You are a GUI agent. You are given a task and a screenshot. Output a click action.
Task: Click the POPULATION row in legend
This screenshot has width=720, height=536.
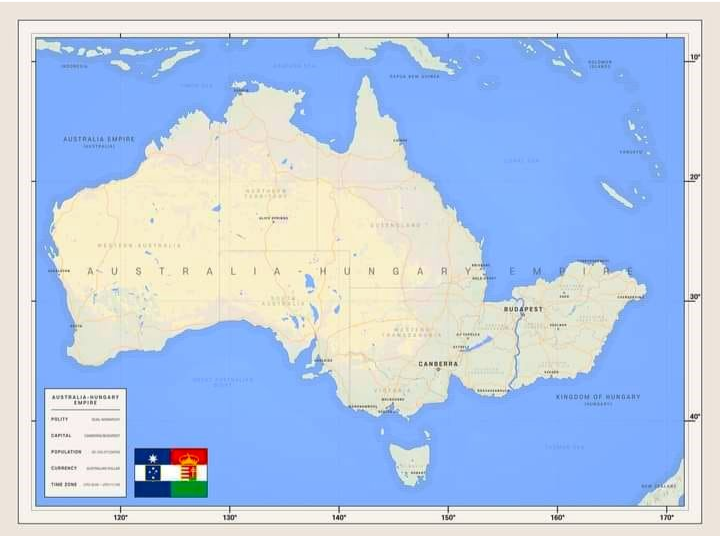coord(85,452)
